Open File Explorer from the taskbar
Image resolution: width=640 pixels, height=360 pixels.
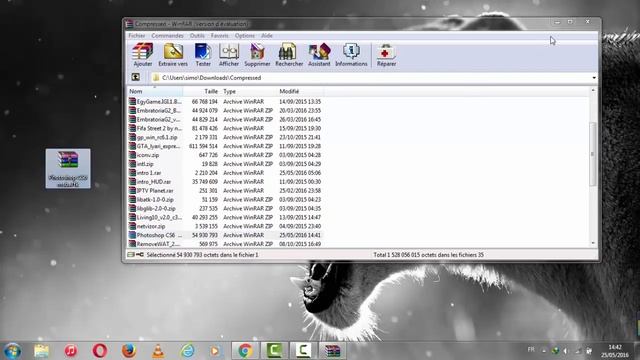(42, 351)
